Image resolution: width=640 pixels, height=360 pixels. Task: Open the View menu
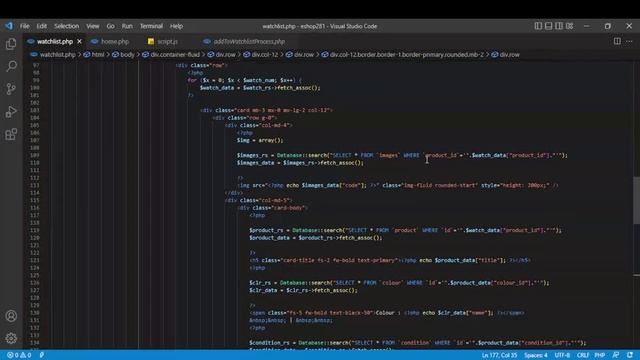click(93, 26)
